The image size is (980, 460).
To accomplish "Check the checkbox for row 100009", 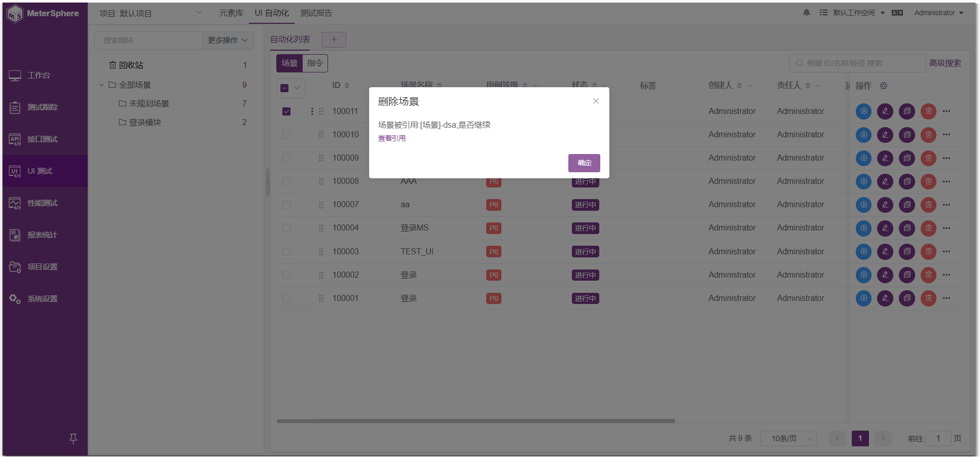I will coord(286,158).
